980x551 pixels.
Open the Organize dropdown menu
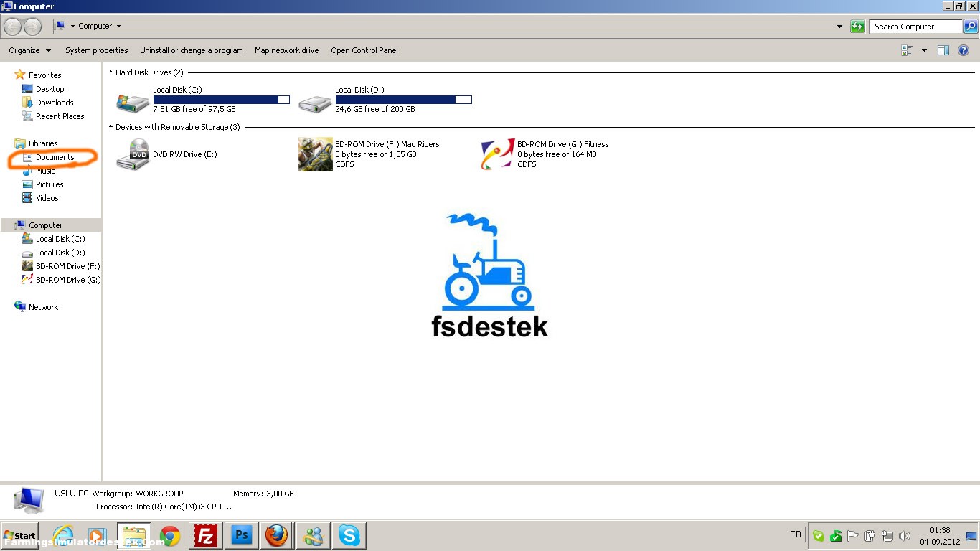29,50
